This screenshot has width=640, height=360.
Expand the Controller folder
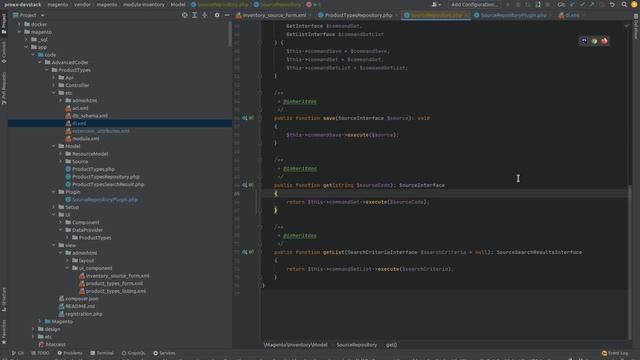point(53,85)
